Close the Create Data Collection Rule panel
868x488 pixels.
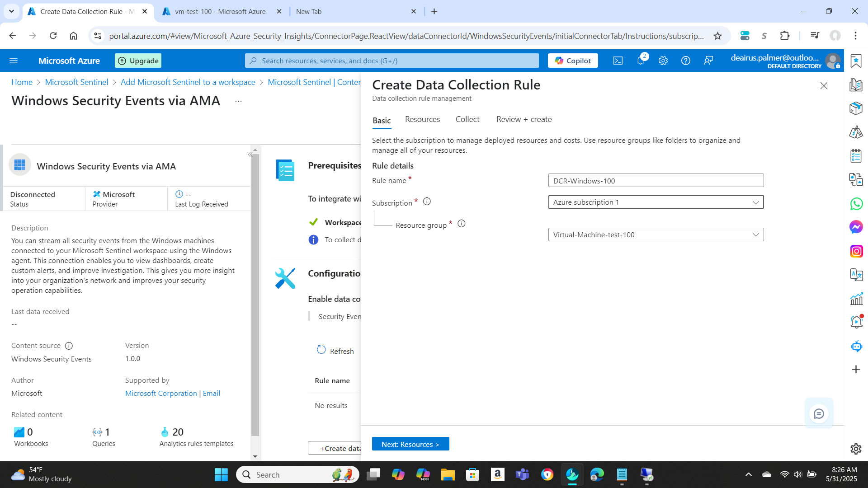(824, 86)
